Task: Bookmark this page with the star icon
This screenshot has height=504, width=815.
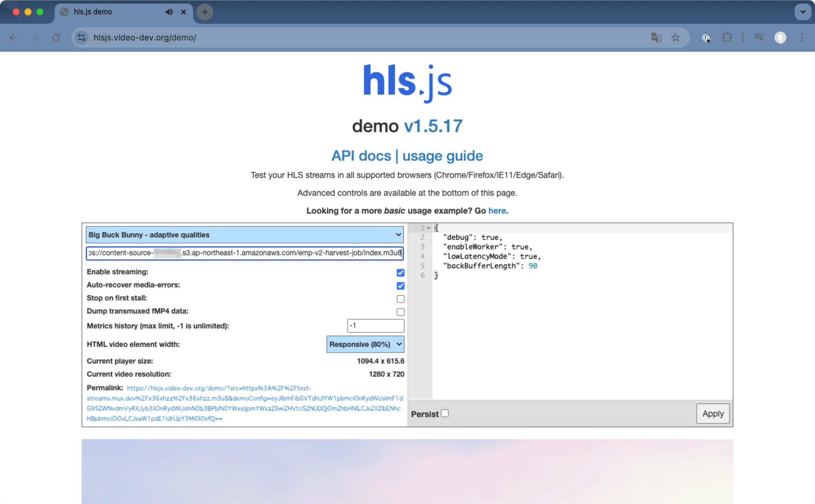Action: [676, 37]
